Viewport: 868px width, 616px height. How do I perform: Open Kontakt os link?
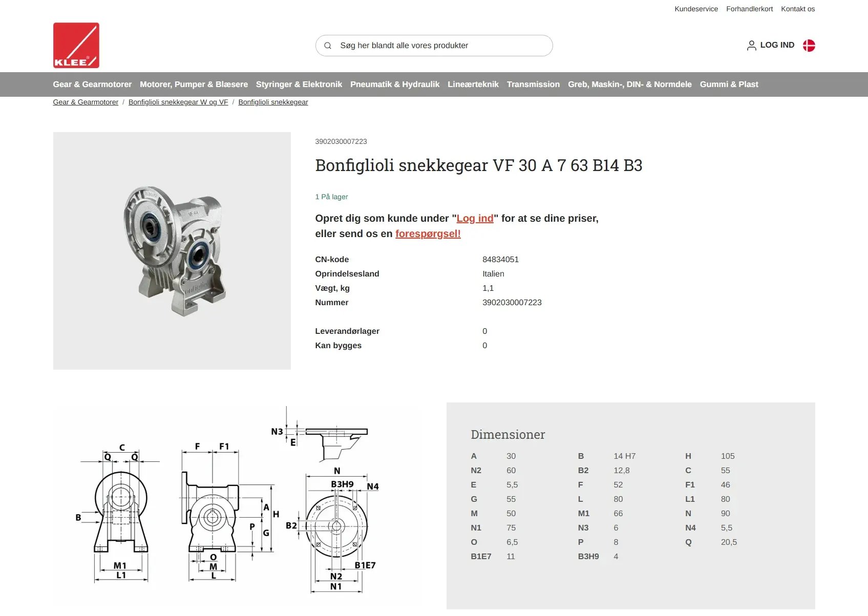tap(797, 9)
